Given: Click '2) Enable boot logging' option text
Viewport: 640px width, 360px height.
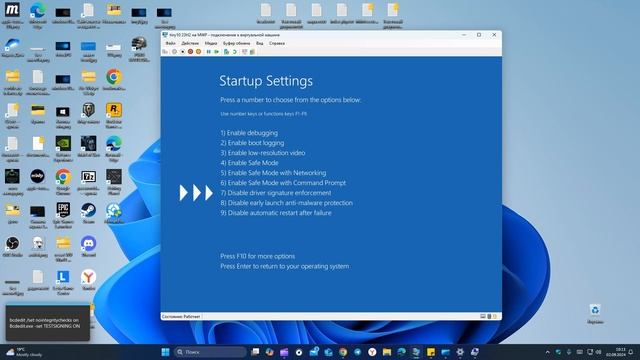Looking at the screenshot, I should [x=252, y=143].
